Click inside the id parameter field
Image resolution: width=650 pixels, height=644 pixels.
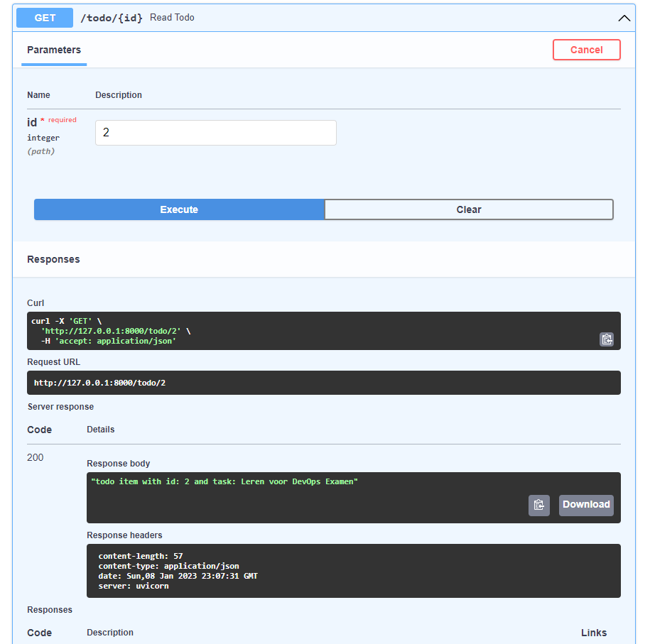[x=215, y=133]
